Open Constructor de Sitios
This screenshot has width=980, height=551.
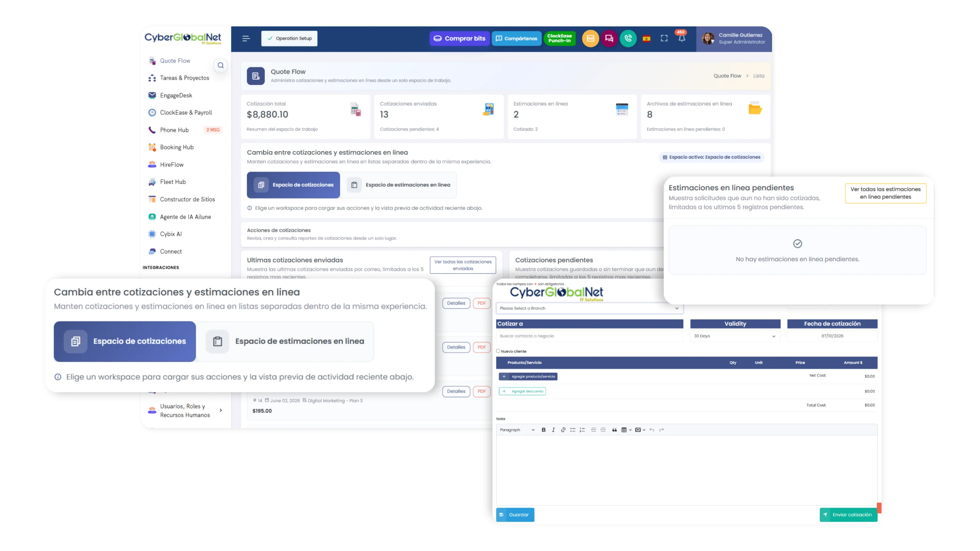coord(187,199)
